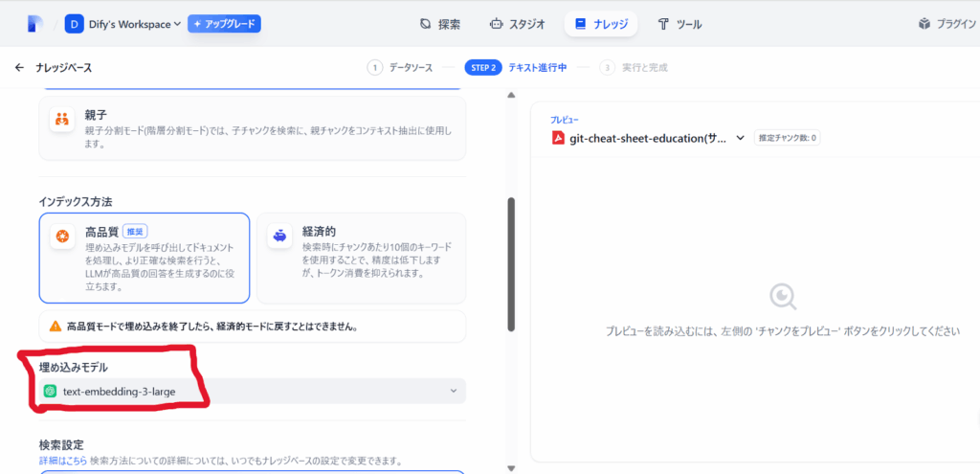
Task: Click the アップグレード button
Action: point(224,24)
